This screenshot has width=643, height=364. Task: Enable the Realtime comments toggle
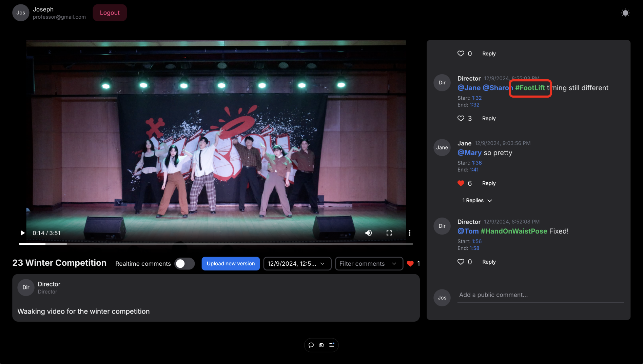click(x=184, y=263)
